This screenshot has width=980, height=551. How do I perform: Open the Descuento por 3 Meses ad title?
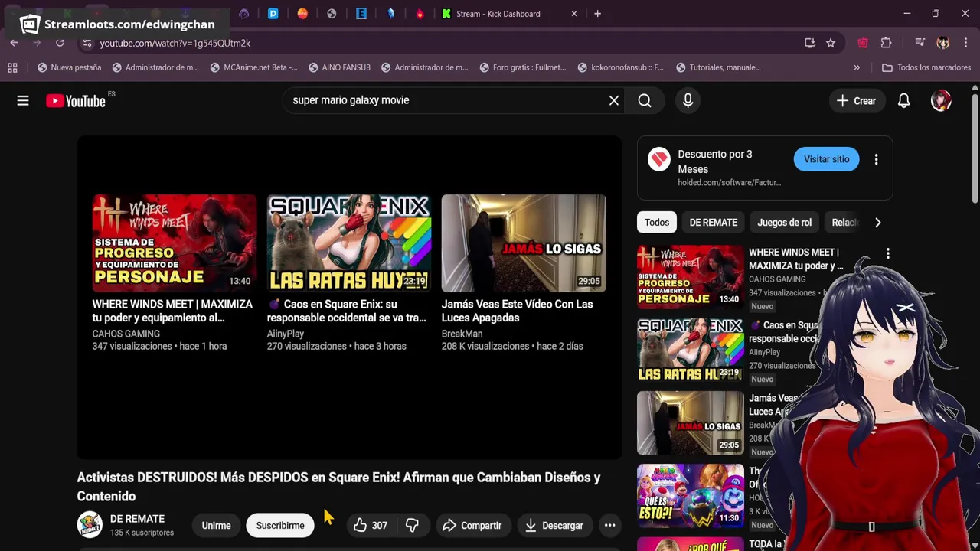click(715, 161)
